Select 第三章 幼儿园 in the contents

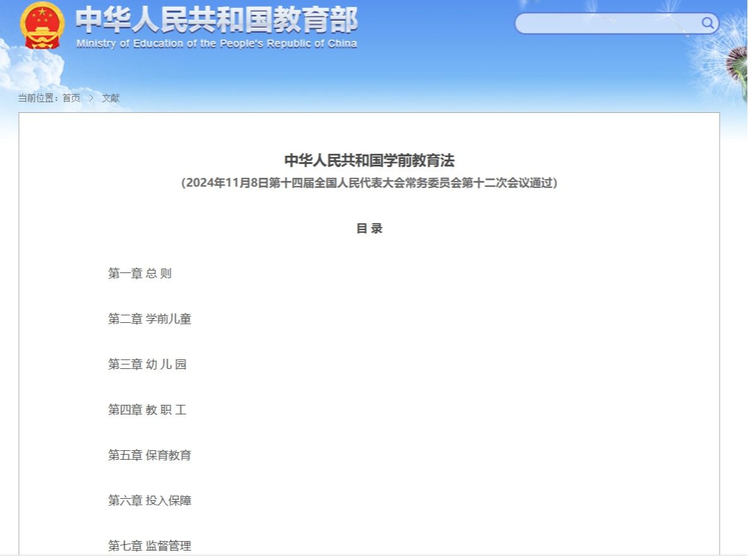click(147, 365)
